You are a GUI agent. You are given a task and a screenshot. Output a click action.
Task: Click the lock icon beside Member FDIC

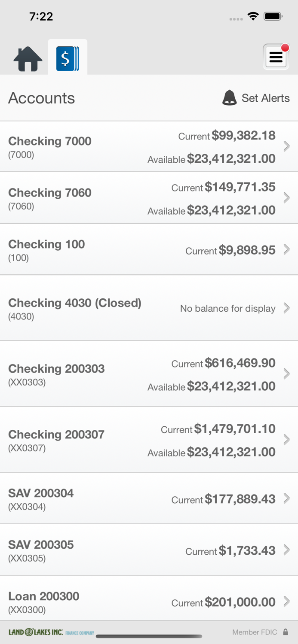click(286, 632)
